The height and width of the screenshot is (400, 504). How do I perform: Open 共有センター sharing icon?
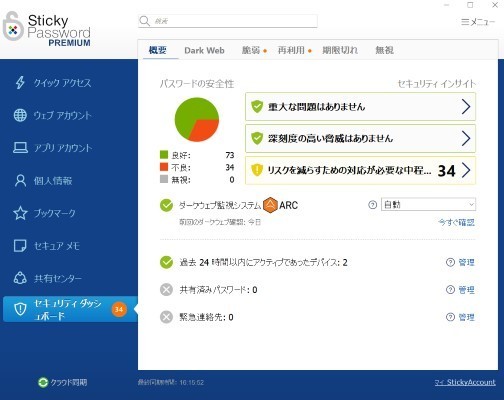pyautogui.click(x=20, y=278)
